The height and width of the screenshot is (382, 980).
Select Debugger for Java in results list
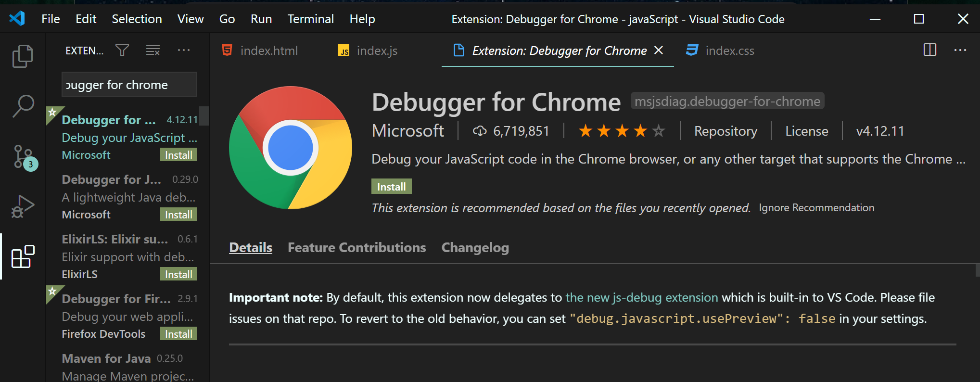(x=127, y=196)
